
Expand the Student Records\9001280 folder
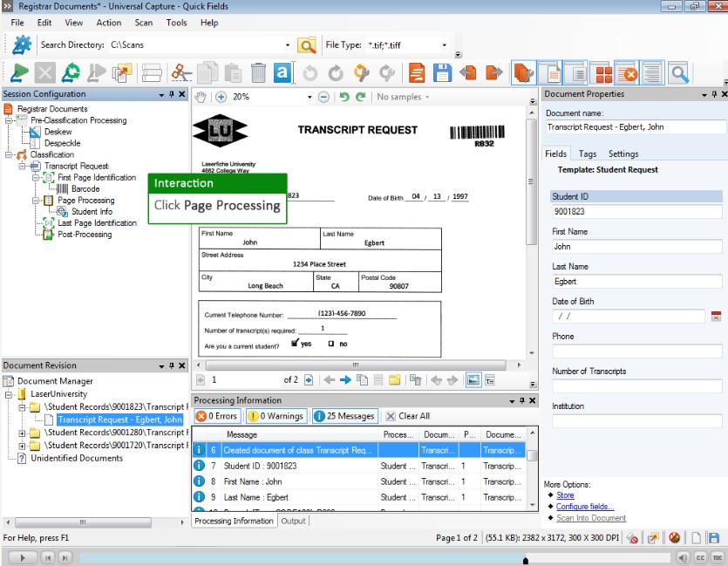pyautogui.click(x=22, y=433)
